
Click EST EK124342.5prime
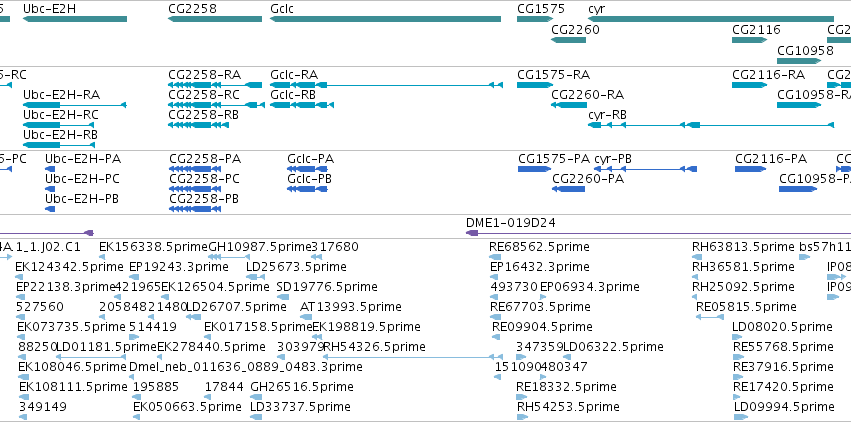19,277
